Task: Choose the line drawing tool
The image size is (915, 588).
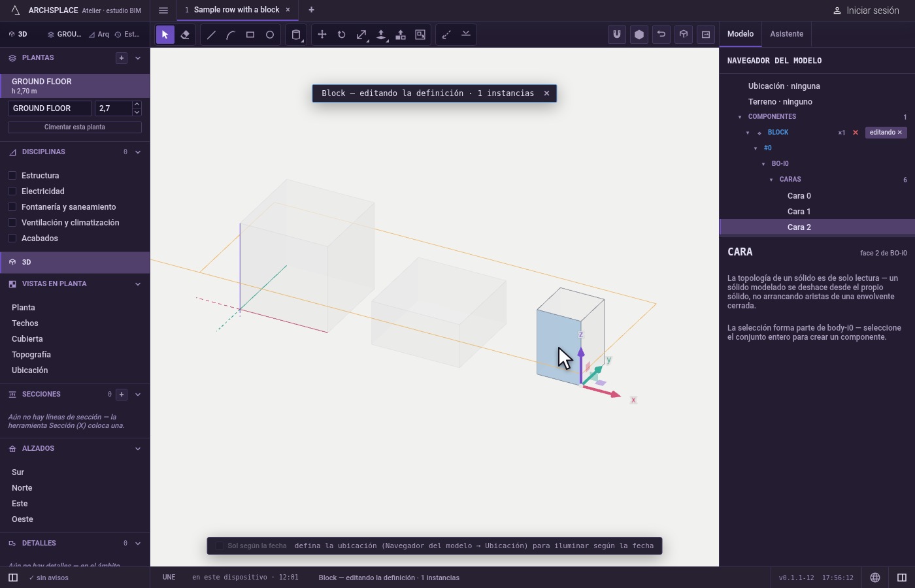Action: [211, 35]
